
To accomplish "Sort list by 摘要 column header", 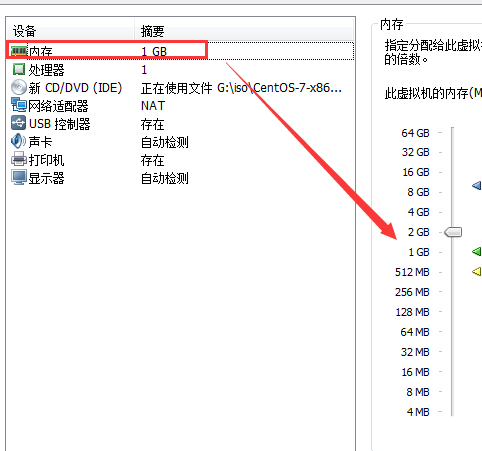I will [244, 31].
